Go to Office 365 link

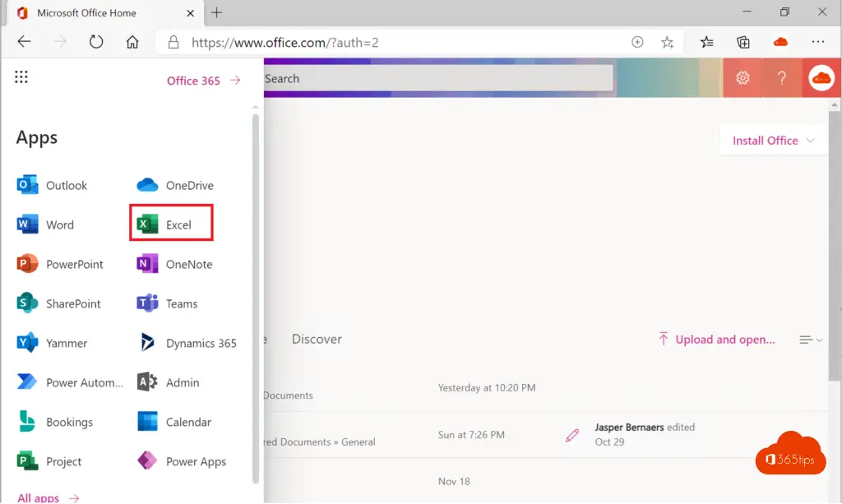pyautogui.click(x=204, y=81)
